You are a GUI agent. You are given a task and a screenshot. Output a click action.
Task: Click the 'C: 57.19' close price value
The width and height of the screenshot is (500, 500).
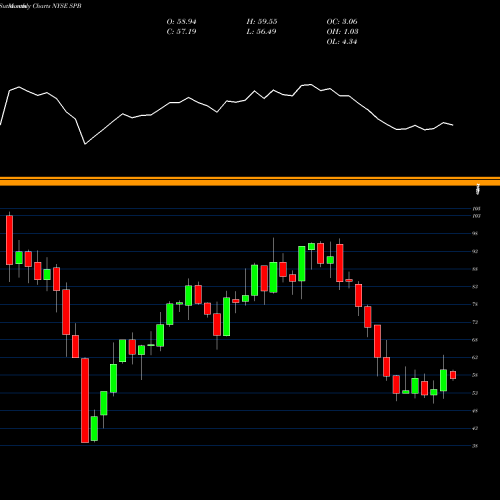pyautogui.click(x=181, y=32)
